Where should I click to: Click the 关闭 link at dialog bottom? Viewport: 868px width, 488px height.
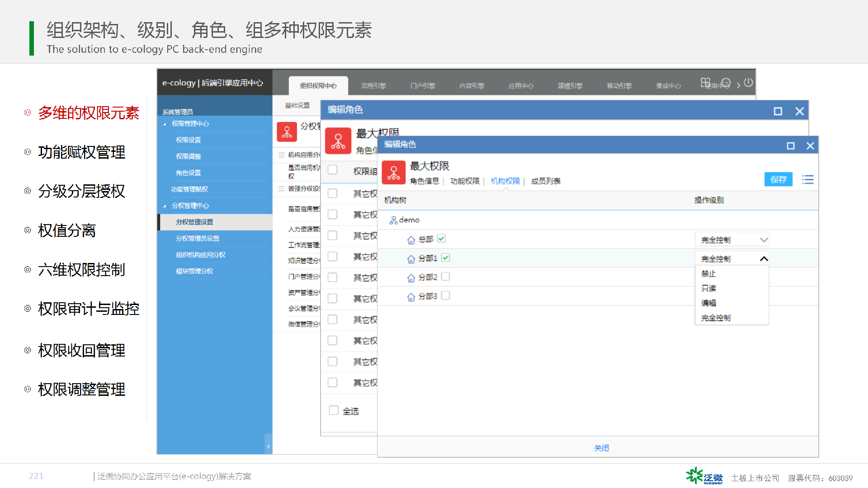(x=601, y=448)
